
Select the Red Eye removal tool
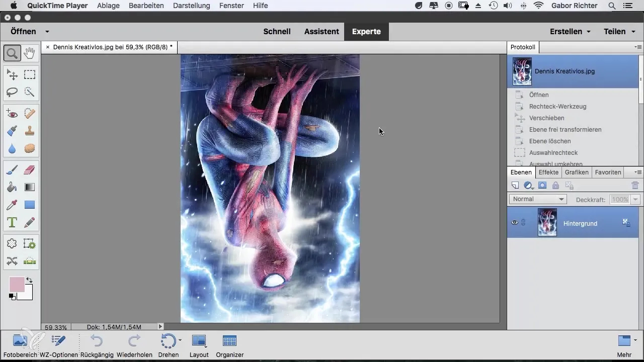pyautogui.click(x=12, y=114)
